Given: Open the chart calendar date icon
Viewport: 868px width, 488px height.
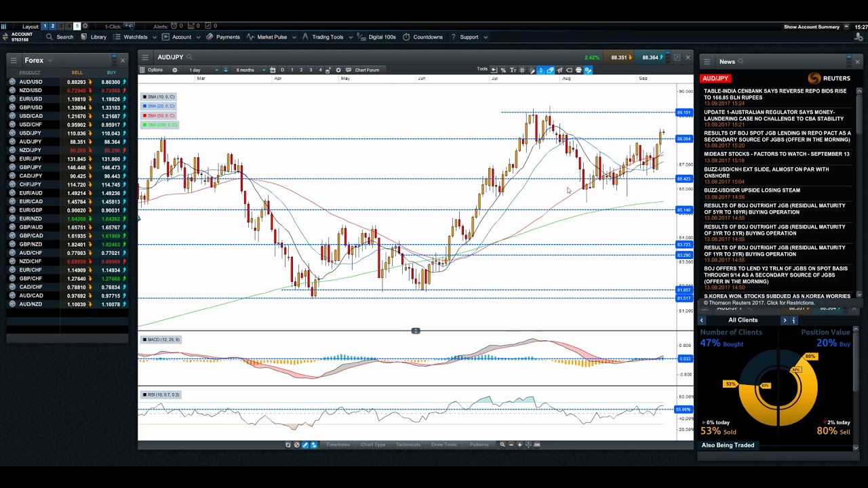Looking at the screenshot, I should point(273,70).
